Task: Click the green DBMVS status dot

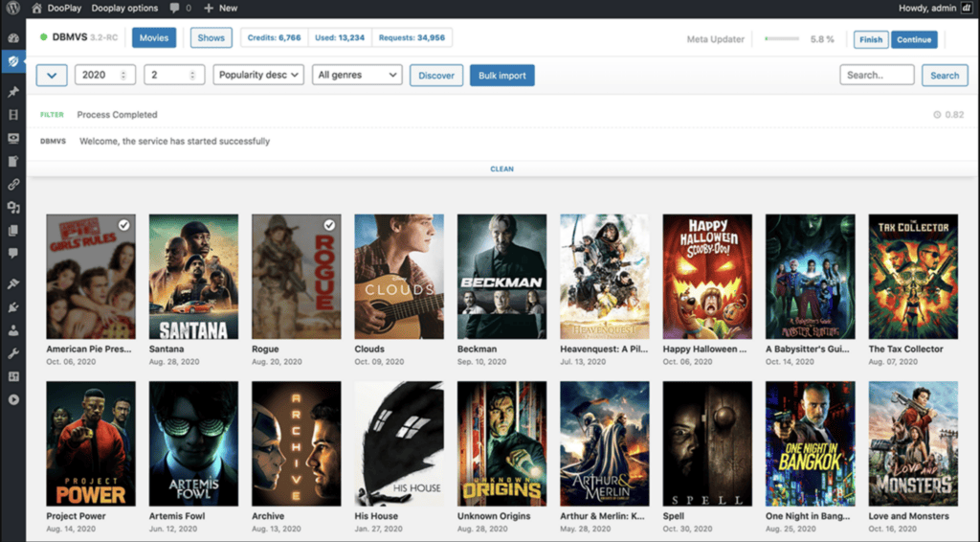Action: [44, 37]
